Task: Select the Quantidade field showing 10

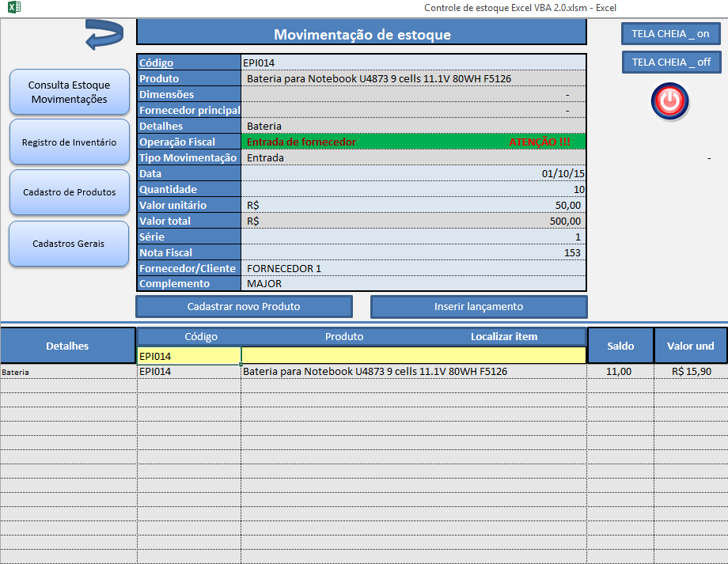Action: [413, 189]
